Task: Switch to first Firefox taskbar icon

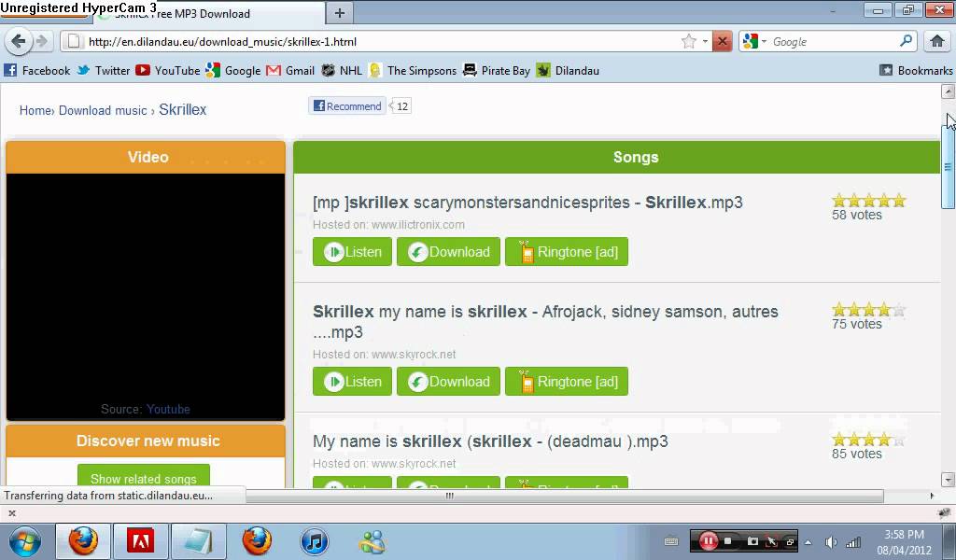Action: pyautogui.click(x=83, y=541)
